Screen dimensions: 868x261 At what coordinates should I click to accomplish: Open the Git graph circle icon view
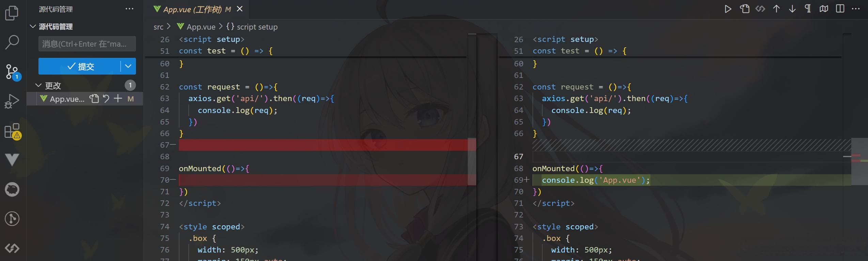point(12,219)
